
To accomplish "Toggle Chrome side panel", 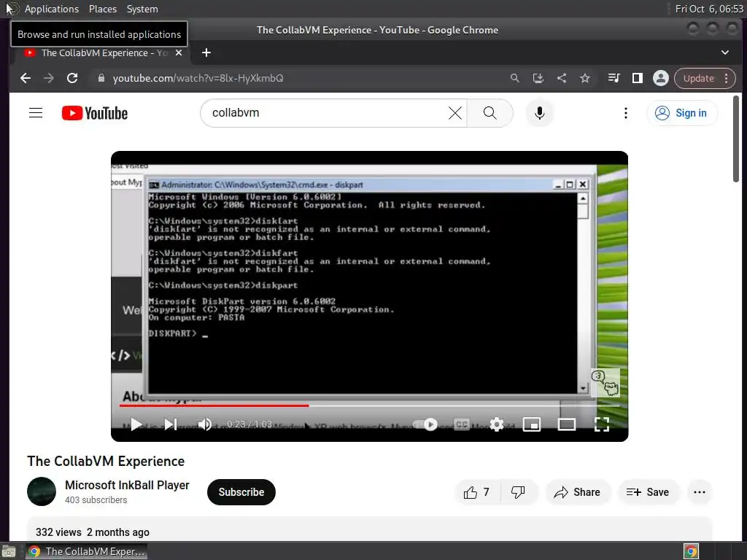I will tap(638, 78).
